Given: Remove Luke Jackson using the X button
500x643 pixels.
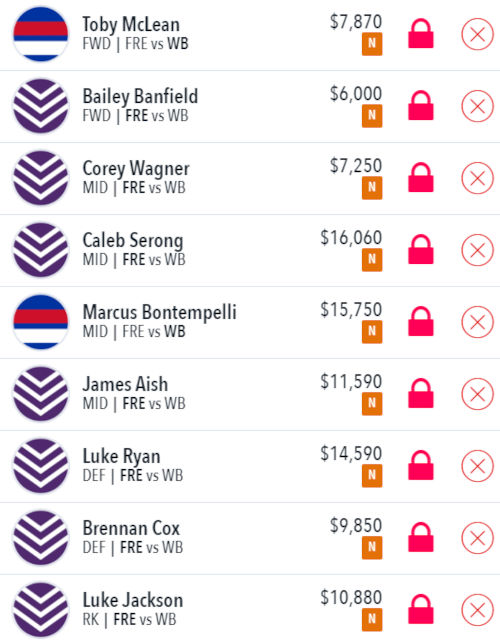Looking at the screenshot, I should coord(477,610).
